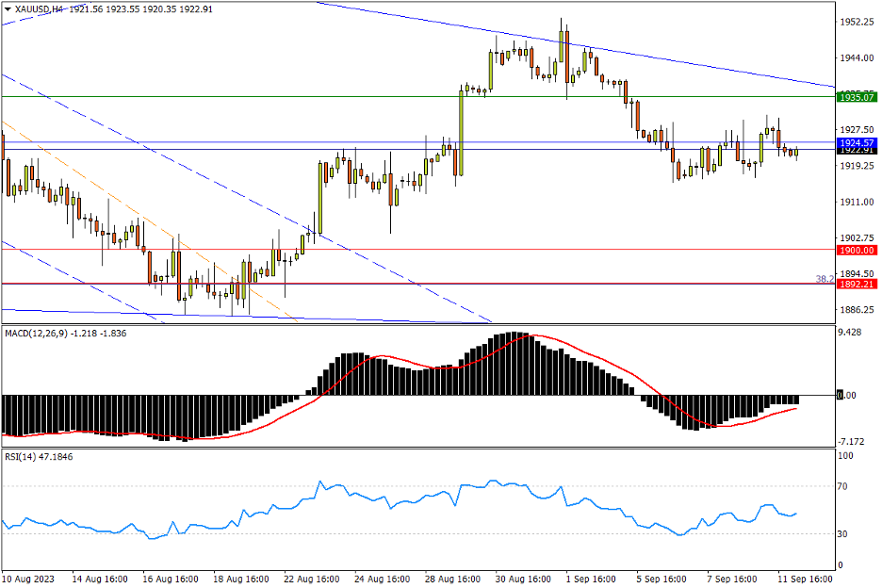Image resolution: width=882 pixels, height=588 pixels.
Task: Click the RSI(14) indicator label
Action: pyautogui.click(x=24, y=456)
